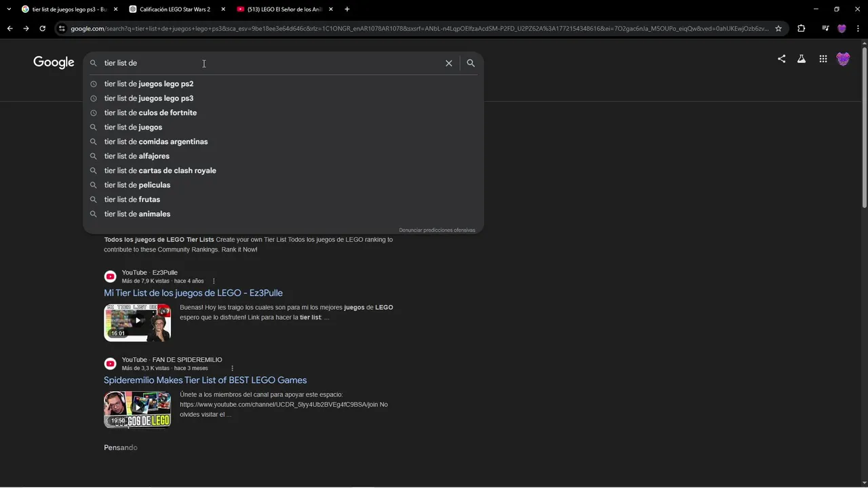This screenshot has width=868, height=488.
Task: Open the Chrome three-dot menu
Action: coord(858,28)
